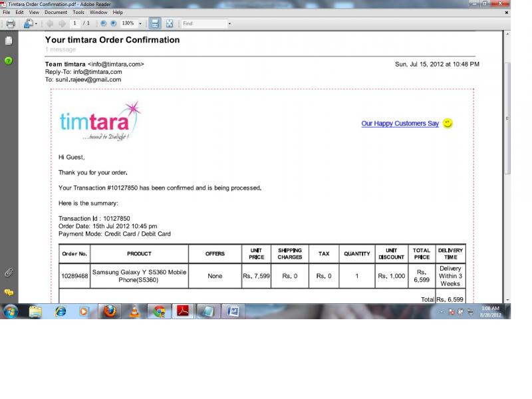Viewport: 532px width, 399px height.
Task: Click the red-X security tray icon
Action: [452, 312]
